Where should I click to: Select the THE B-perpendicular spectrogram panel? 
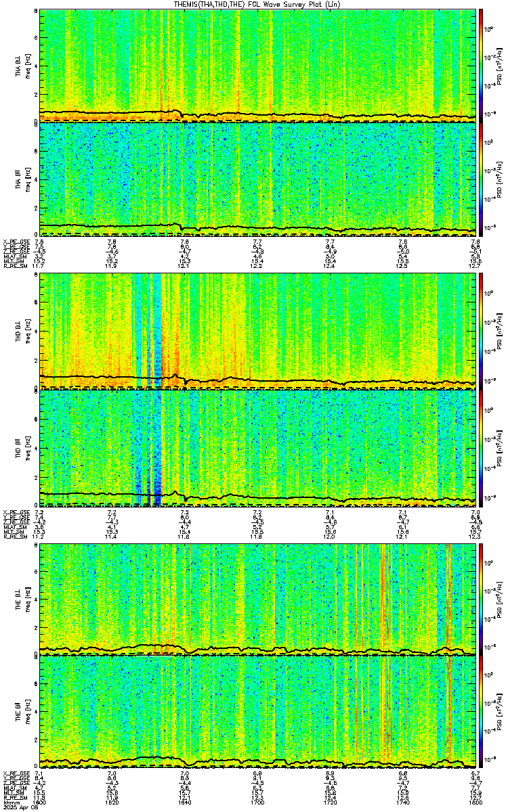tap(257, 599)
